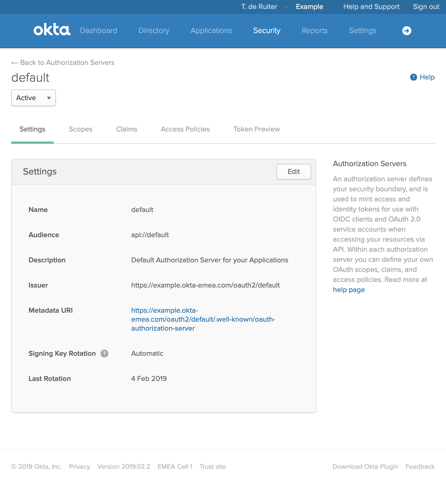The height and width of the screenshot is (504, 446).
Task: Click the Name field label
Action: 38,210
